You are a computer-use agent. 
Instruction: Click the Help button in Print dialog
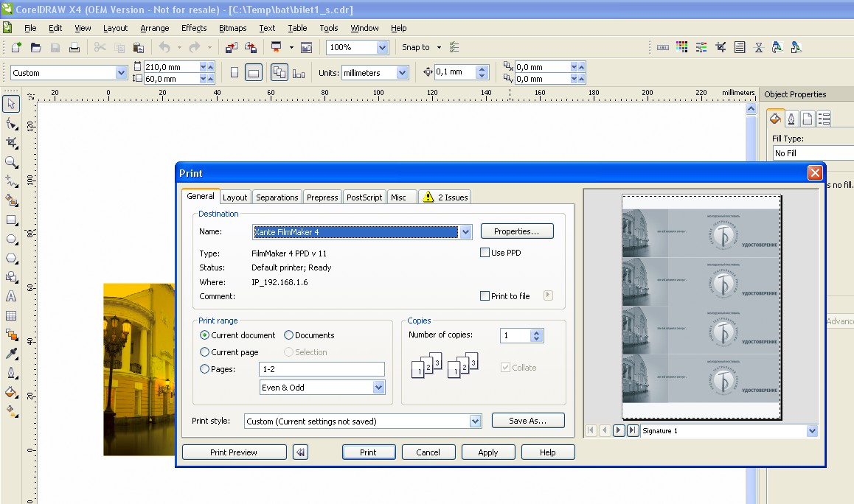(x=548, y=452)
